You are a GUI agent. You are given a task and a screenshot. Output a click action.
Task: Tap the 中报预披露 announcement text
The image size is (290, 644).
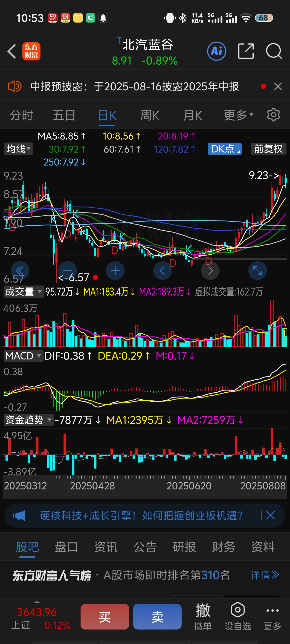[135, 86]
